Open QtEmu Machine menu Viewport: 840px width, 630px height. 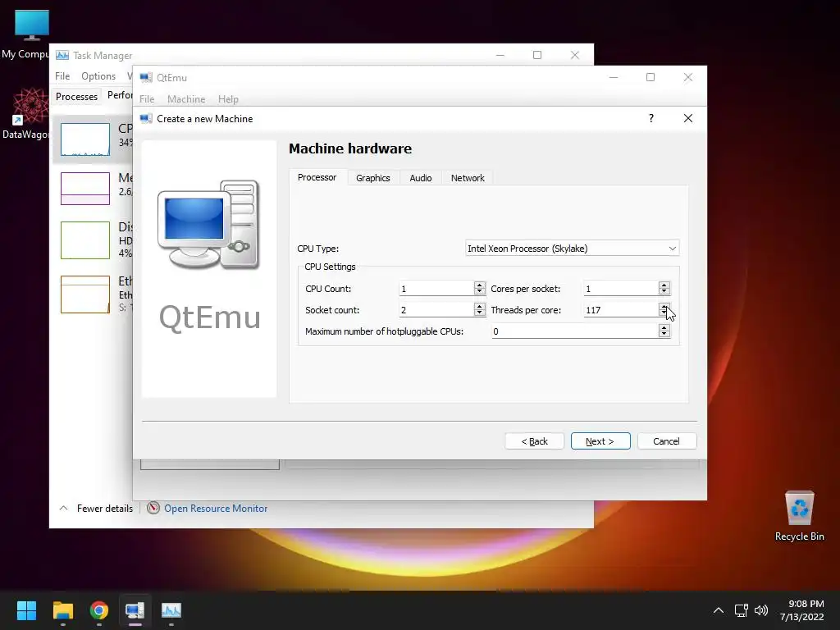[186, 99]
